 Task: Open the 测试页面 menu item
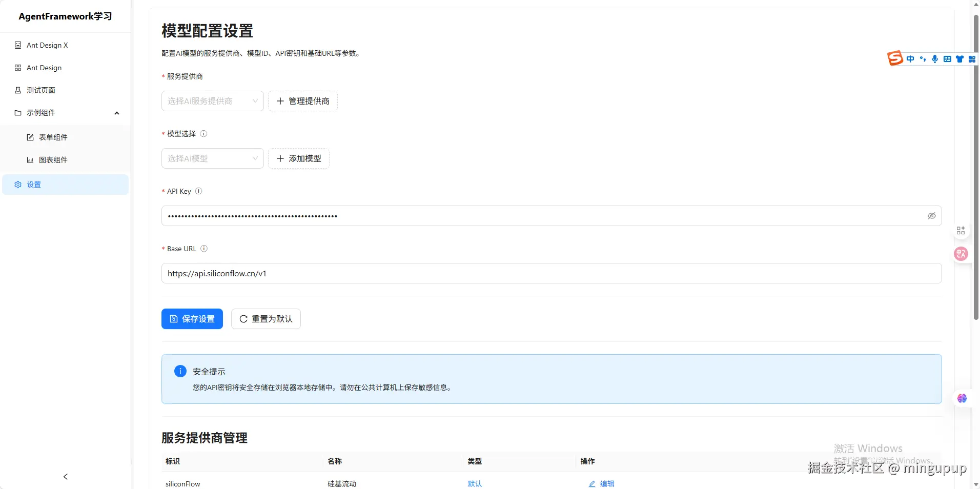pyautogui.click(x=41, y=90)
